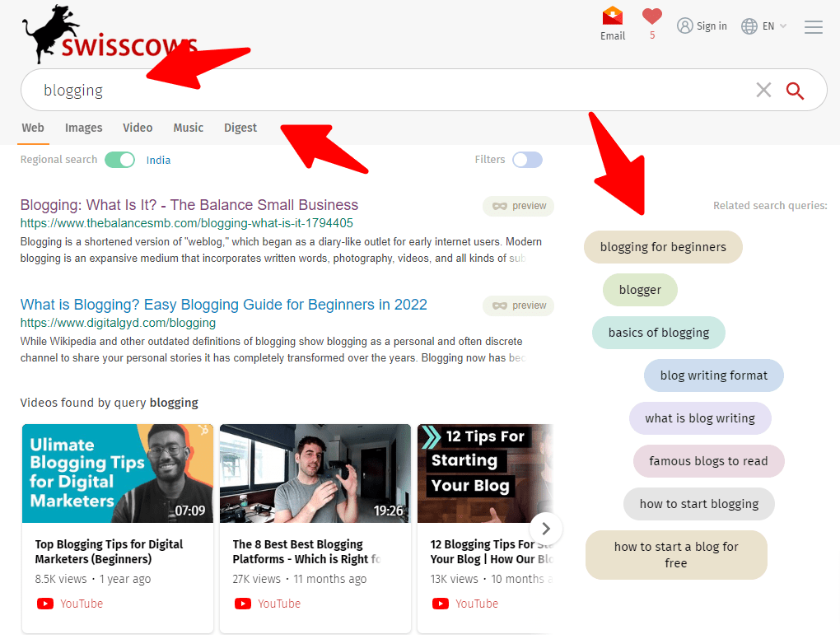This screenshot has width=840, height=639.
Task: Switch to the Web tab
Action: 33,128
